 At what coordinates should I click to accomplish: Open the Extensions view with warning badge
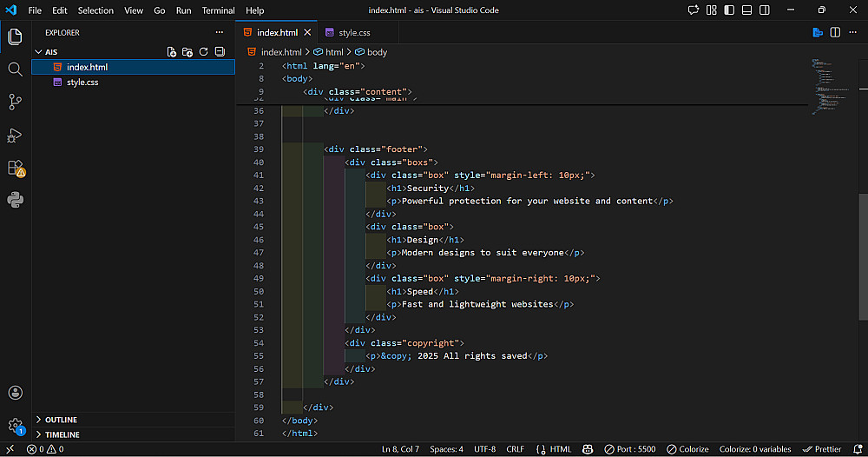[15, 168]
